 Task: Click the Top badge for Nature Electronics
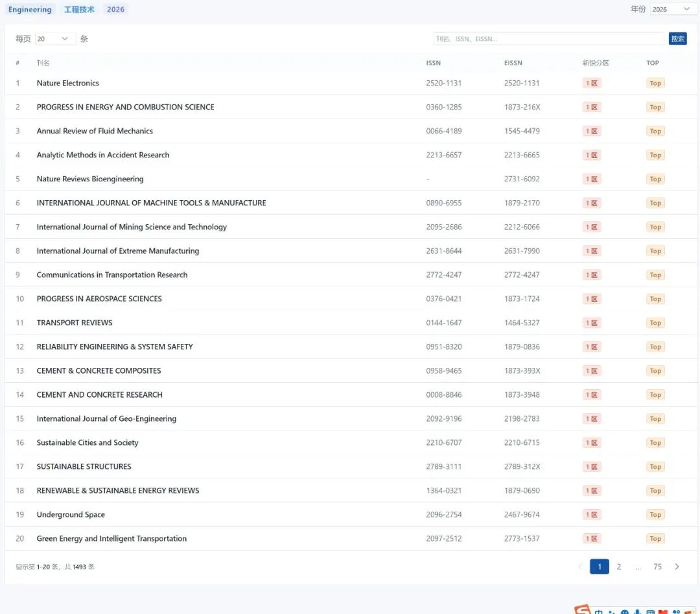[x=655, y=83]
